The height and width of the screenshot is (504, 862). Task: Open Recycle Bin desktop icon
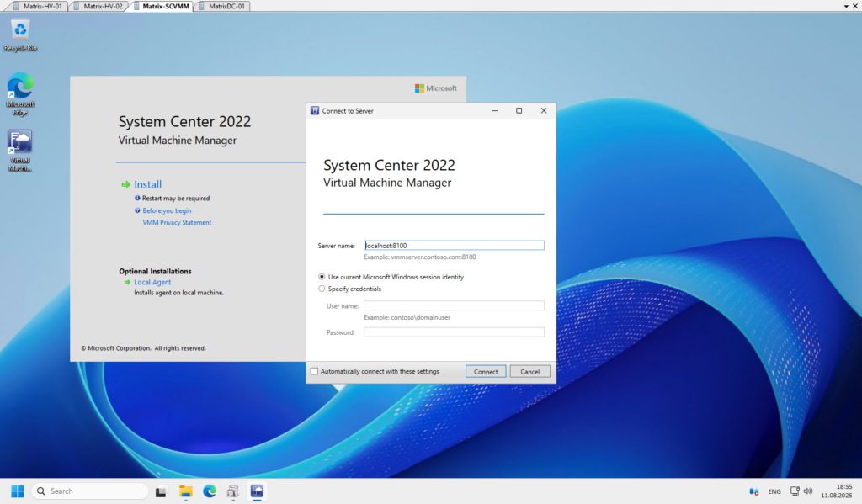[x=20, y=35]
